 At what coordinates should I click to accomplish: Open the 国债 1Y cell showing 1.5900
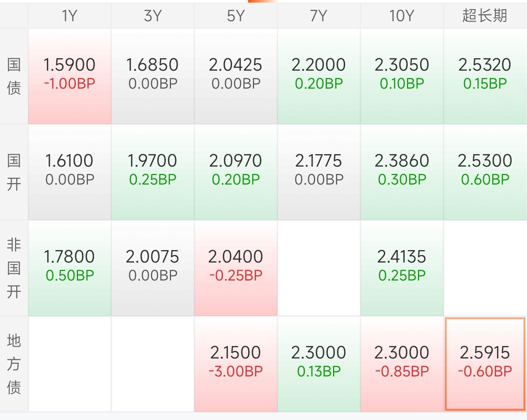pyautogui.click(x=70, y=76)
